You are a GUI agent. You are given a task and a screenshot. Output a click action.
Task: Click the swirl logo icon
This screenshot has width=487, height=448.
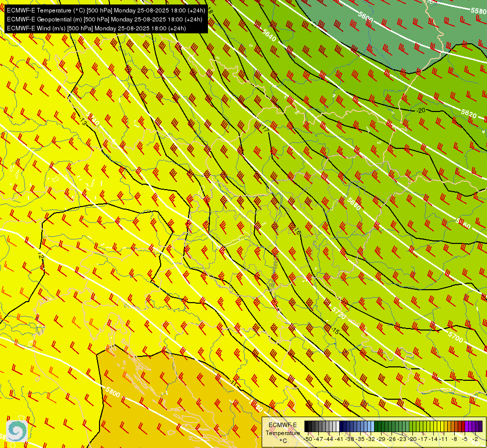(17, 431)
